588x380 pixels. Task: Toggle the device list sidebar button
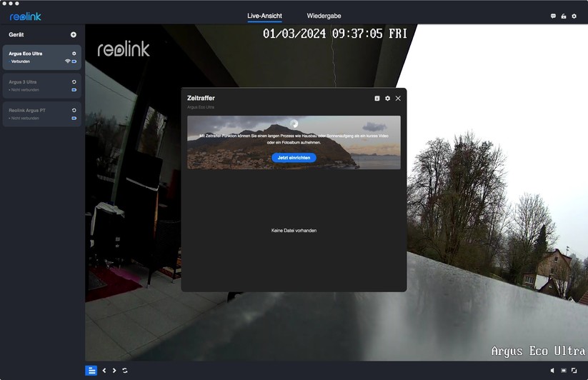tap(91, 370)
